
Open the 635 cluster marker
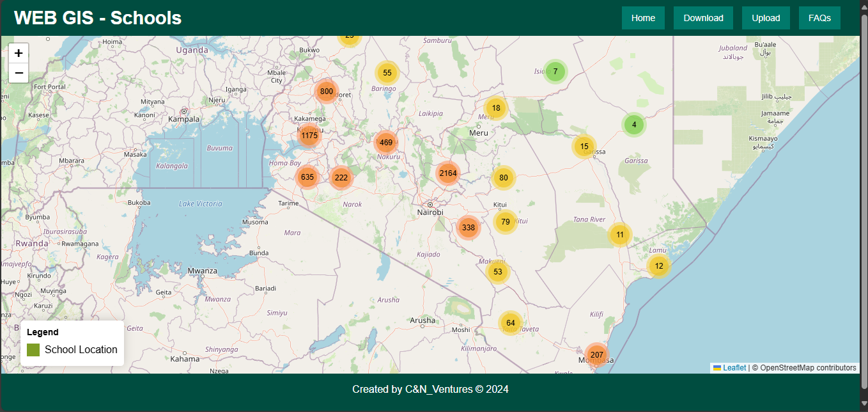307,177
